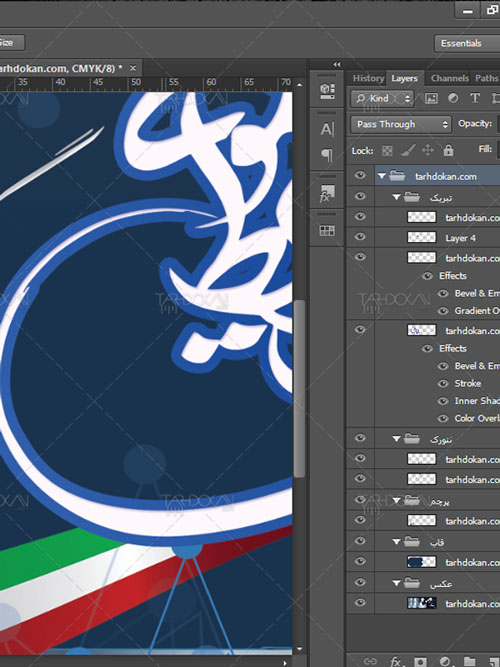The image size is (500, 667).
Task: Click the Stroke effect label
Action: [x=468, y=383]
